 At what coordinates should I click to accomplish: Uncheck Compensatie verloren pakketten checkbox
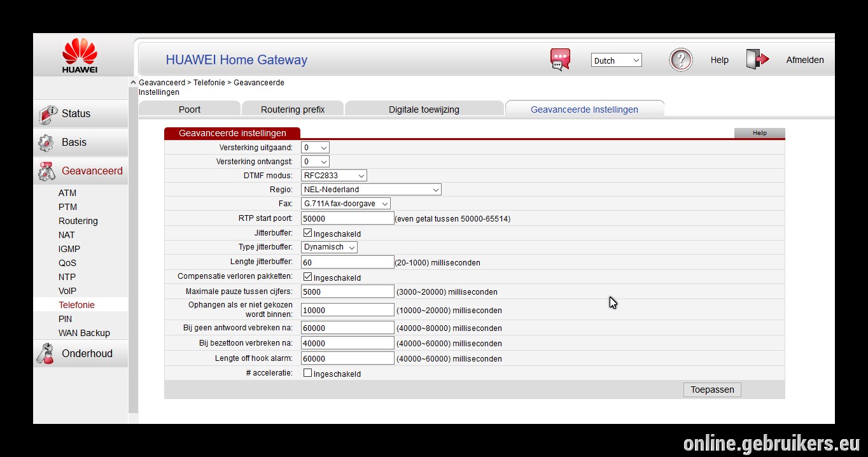point(307,277)
